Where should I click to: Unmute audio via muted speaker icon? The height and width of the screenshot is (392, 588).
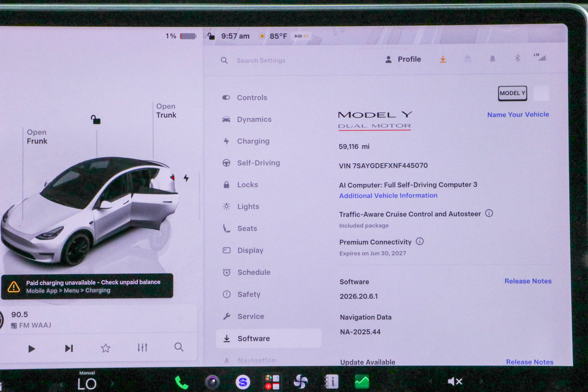tap(455, 382)
